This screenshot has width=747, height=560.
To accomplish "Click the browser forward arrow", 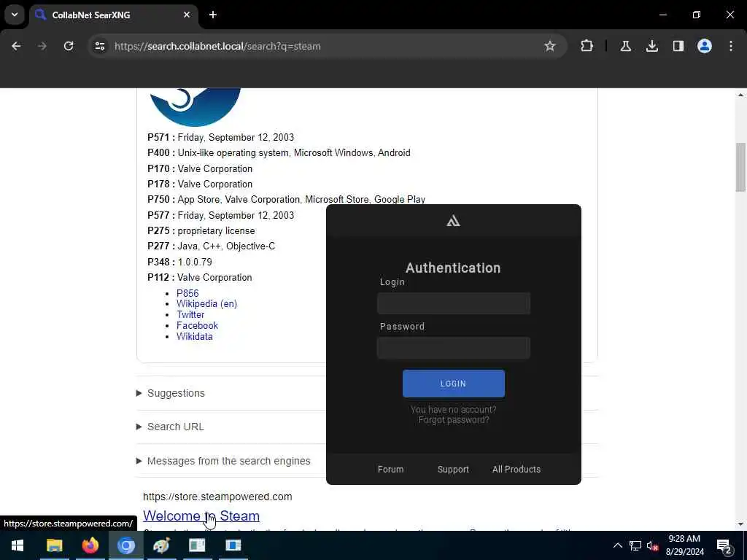I will click(42, 46).
